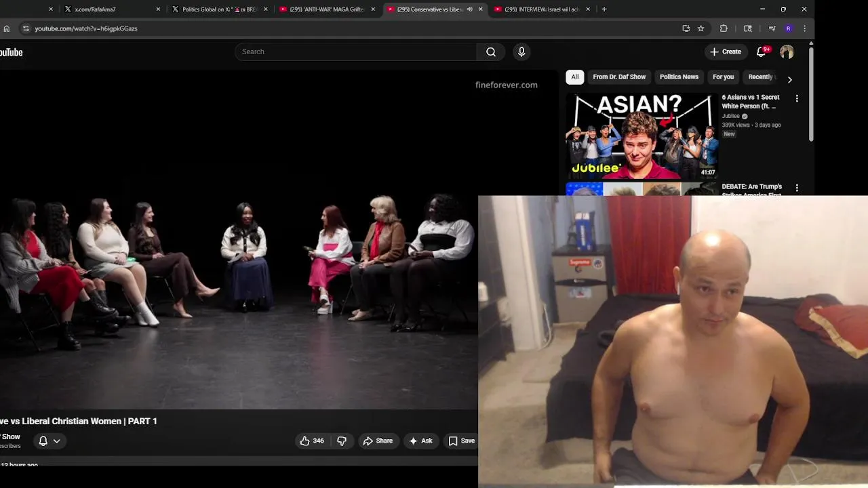Screen dimensions: 868x488
Task: Open browser three-dot menu
Action: coord(804,28)
